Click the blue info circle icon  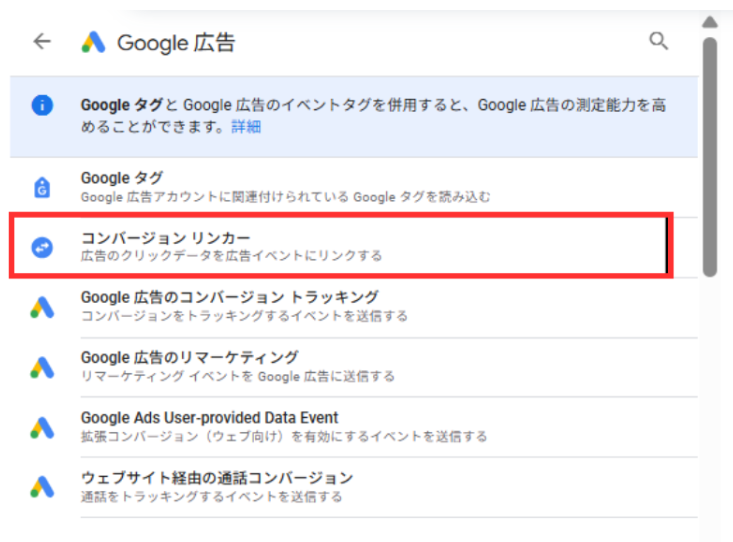click(42, 105)
